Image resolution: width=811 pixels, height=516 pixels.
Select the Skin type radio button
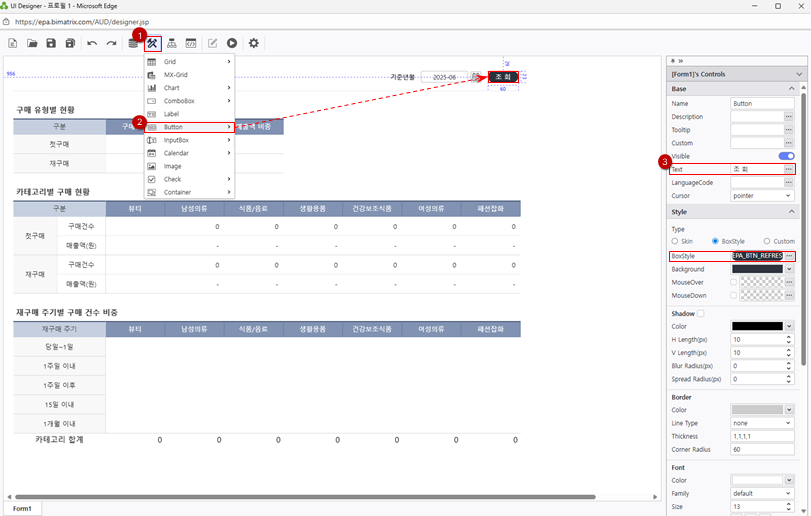(x=676, y=241)
